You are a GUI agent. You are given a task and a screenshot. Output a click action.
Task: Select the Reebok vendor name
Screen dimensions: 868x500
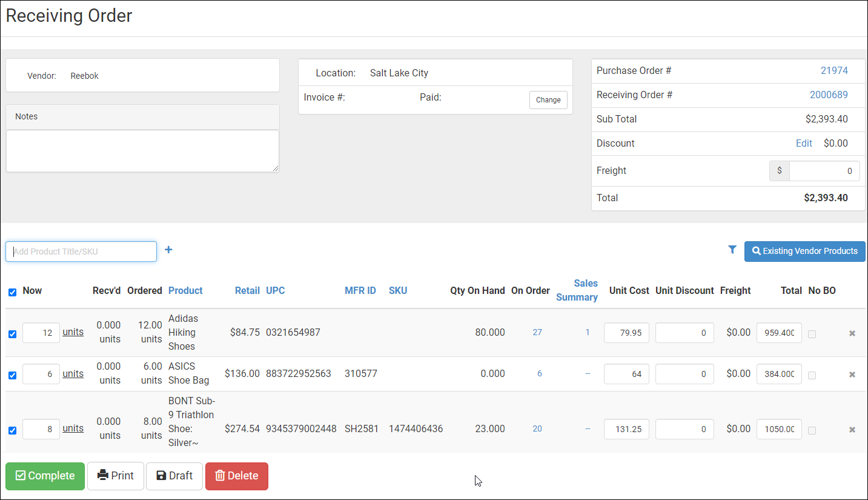84,76
